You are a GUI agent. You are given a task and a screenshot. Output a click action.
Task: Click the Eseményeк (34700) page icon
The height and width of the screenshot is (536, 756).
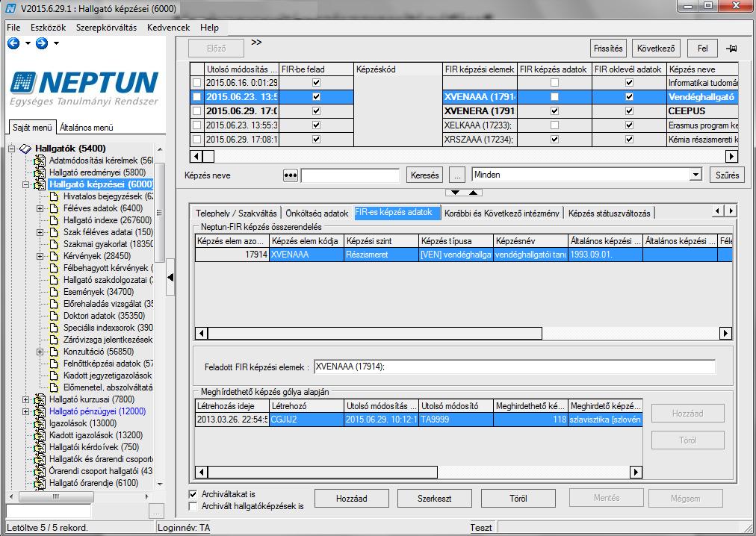tap(54, 292)
